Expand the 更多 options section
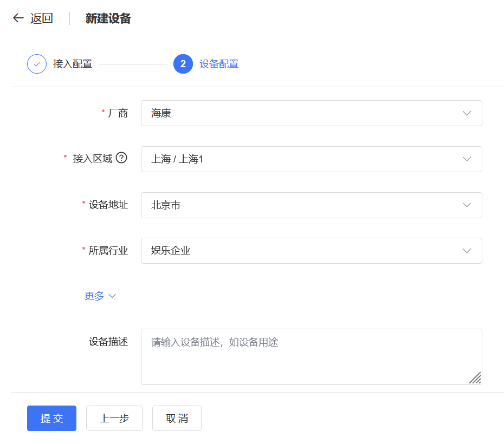This screenshot has width=504, height=444. point(100,296)
